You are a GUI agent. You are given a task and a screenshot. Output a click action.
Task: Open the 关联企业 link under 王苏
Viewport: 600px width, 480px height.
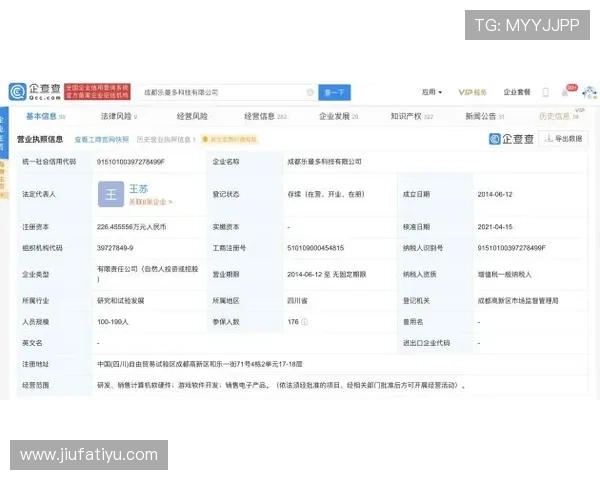pyautogui.click(x=150, y=202)
